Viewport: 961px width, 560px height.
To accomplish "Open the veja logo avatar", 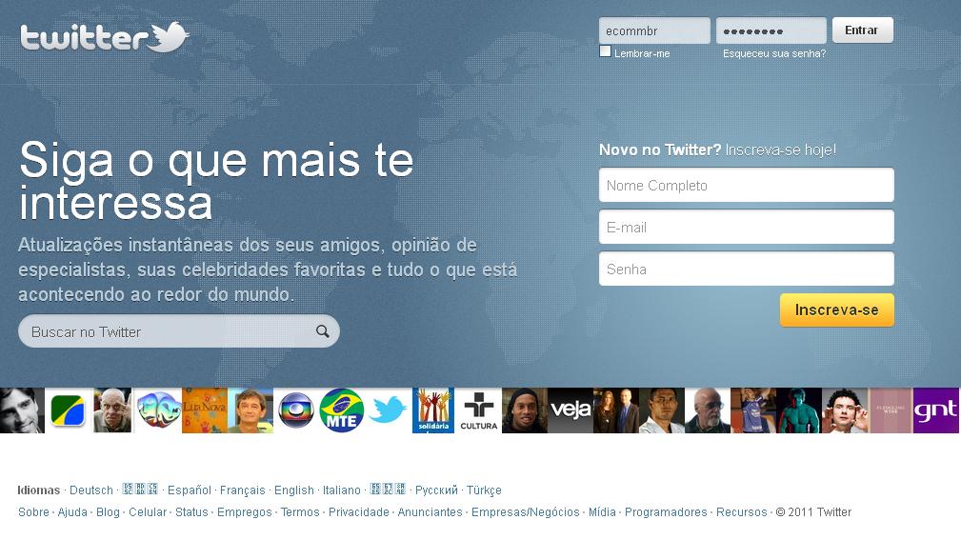I will (x=570, y=410).
